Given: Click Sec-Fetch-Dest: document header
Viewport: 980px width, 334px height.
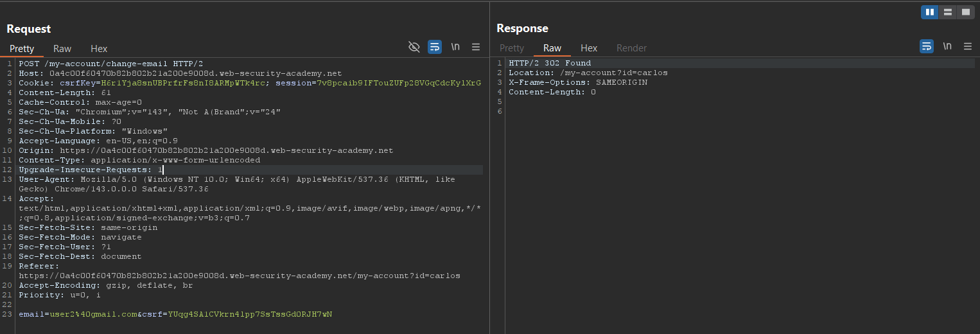Looking at the screenshot, I should tap(80, 256).
